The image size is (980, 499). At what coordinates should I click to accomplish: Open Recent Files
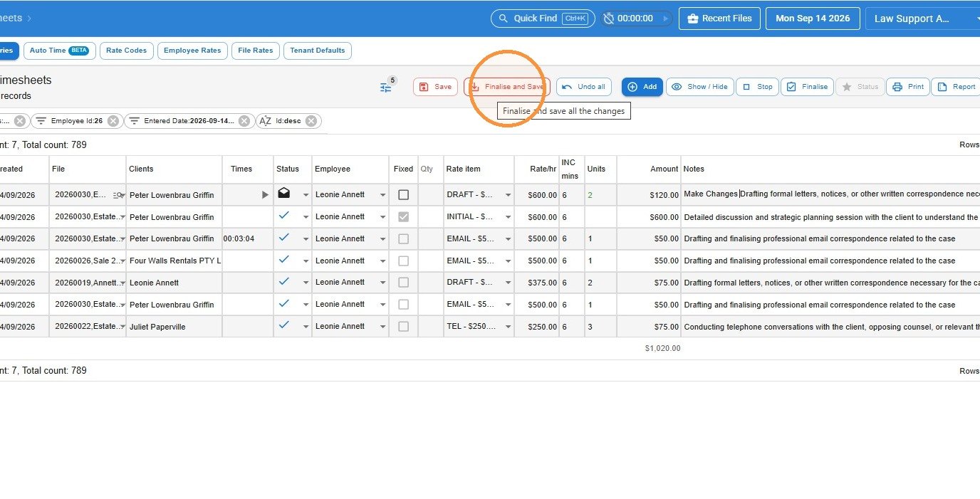(x=719, y=19)
